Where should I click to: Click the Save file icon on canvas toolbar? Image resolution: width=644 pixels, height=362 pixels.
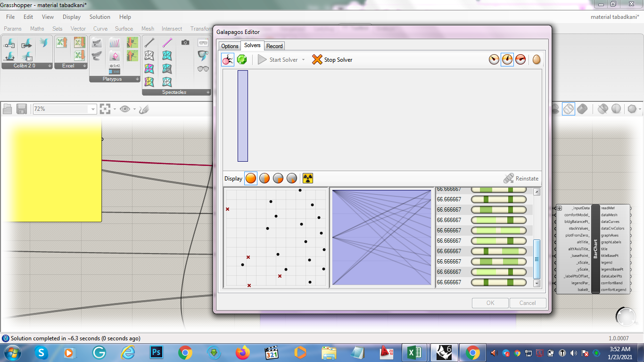tap(22, 109)
